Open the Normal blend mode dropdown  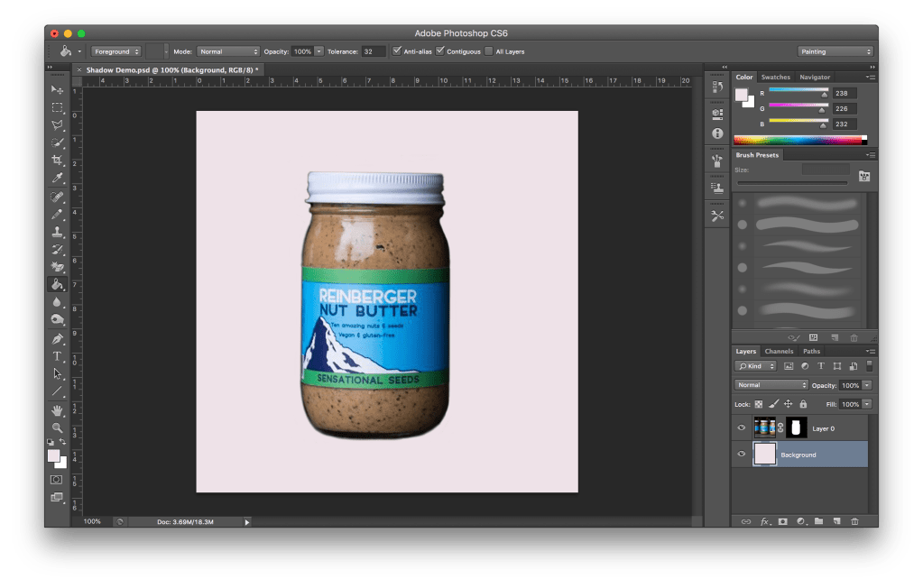pos(771,385)
